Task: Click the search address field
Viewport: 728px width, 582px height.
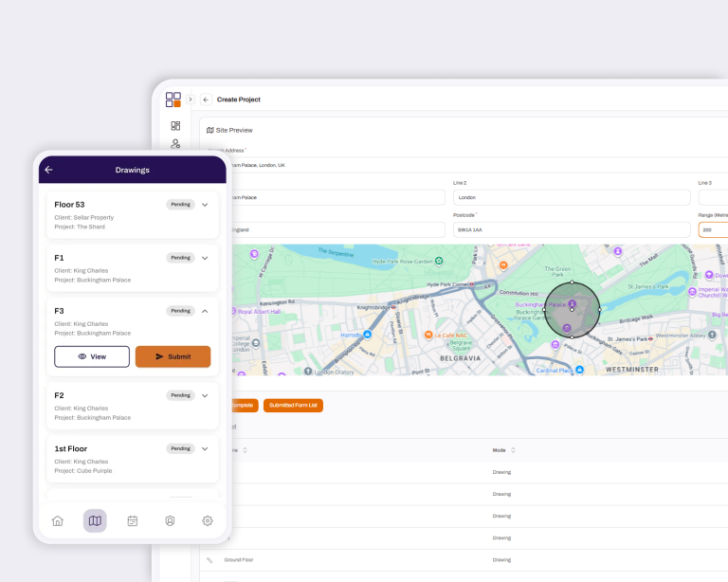Action: pos(480,165)
